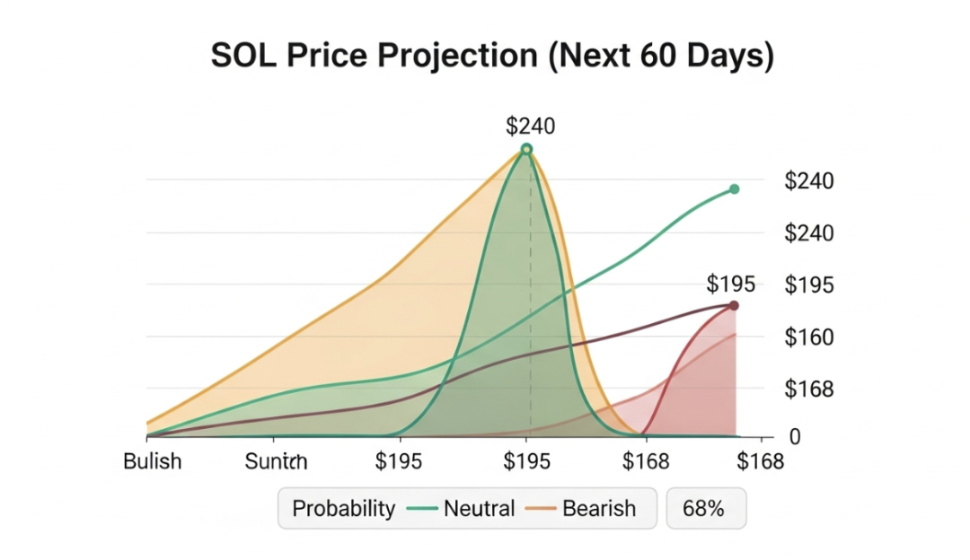Click the Suntch x-axis label
Screen dimensions: 970x560
tap(276, 462)
